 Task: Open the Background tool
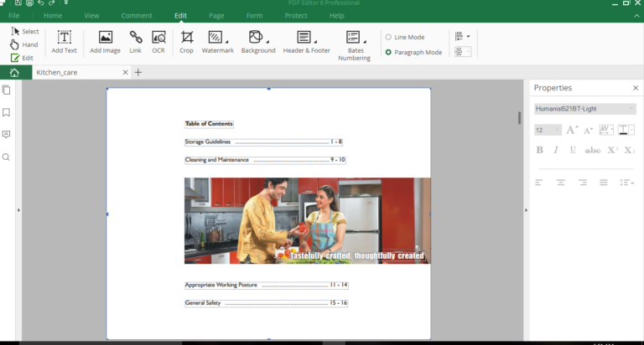[258, 42]
